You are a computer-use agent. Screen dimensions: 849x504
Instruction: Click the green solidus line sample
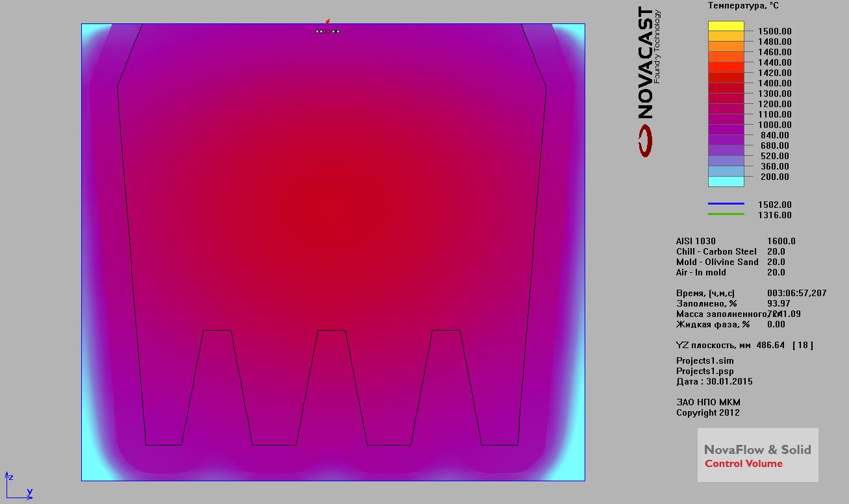pos(726,214)
